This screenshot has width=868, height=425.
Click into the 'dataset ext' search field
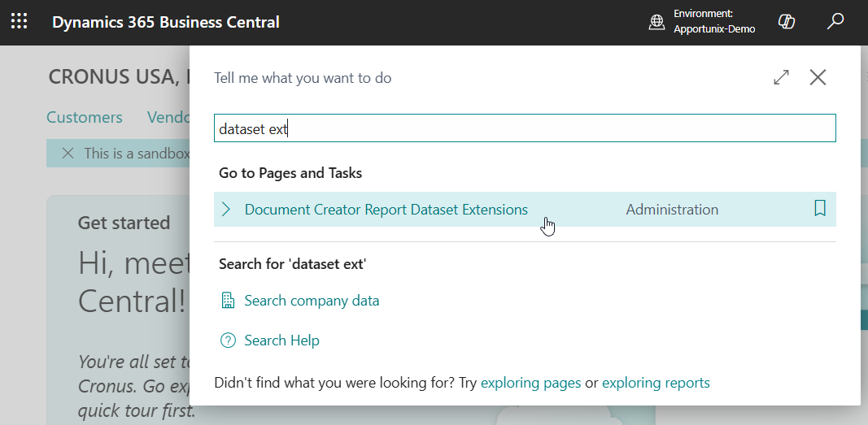pyautogui.click(x=525, y=128)
